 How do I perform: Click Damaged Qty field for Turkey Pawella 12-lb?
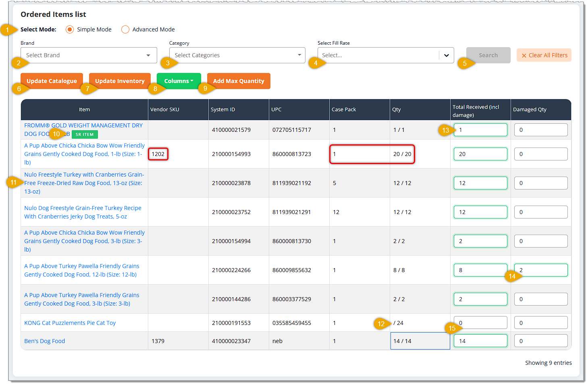[x=541, y=270]
